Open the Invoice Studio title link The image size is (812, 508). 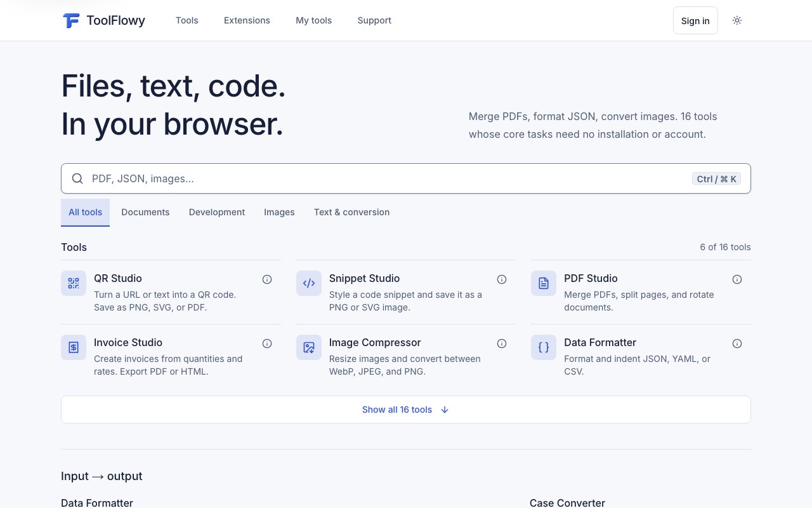[128, 342]
